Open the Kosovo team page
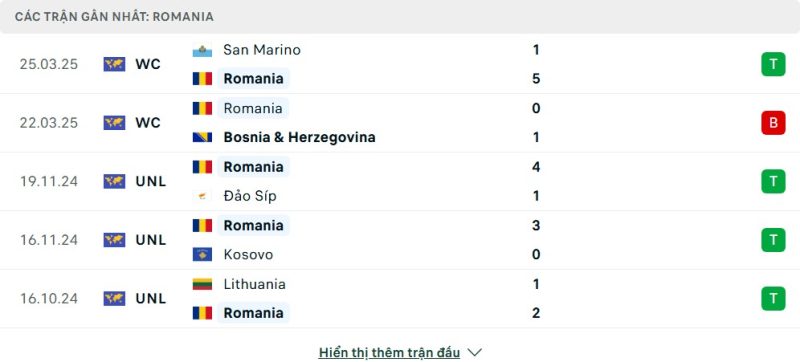The width and height of the screenshot is (800, 362). point(248,254)
